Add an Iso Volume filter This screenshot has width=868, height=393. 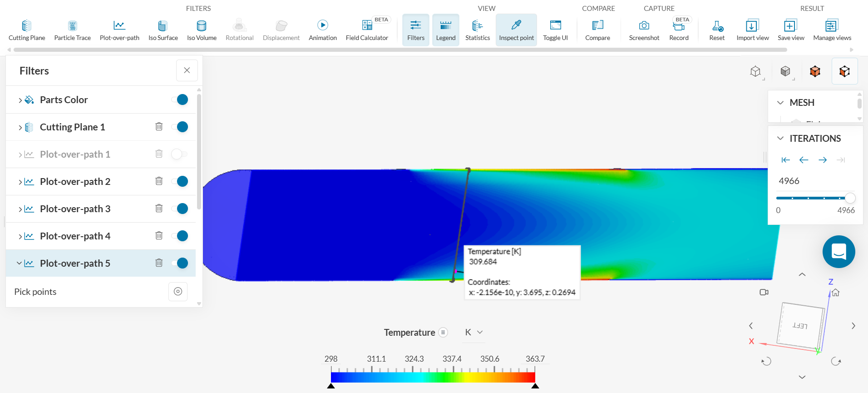(x=202, y=30)
